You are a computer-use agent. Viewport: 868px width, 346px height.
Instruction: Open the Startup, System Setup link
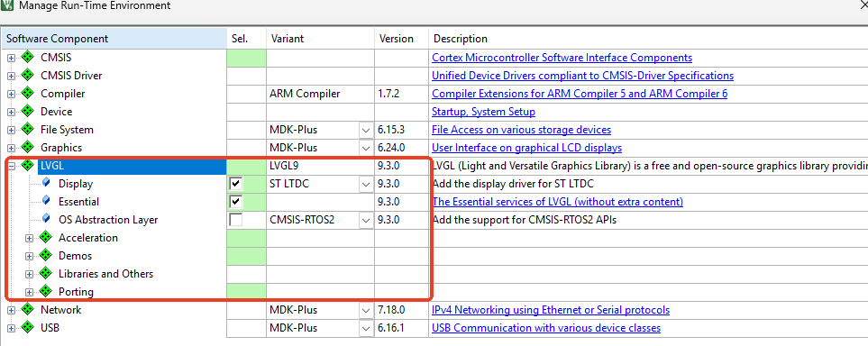[483, 112]
